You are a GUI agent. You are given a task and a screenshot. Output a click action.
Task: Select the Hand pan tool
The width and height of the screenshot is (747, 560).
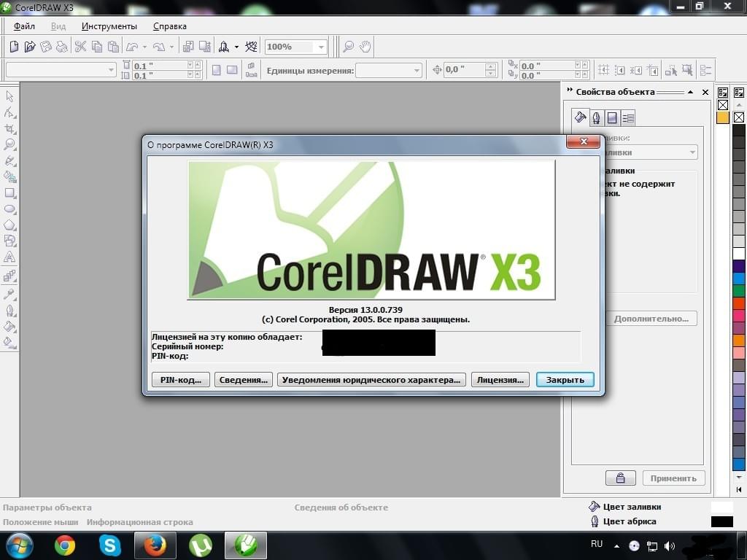tap(365, 47)
